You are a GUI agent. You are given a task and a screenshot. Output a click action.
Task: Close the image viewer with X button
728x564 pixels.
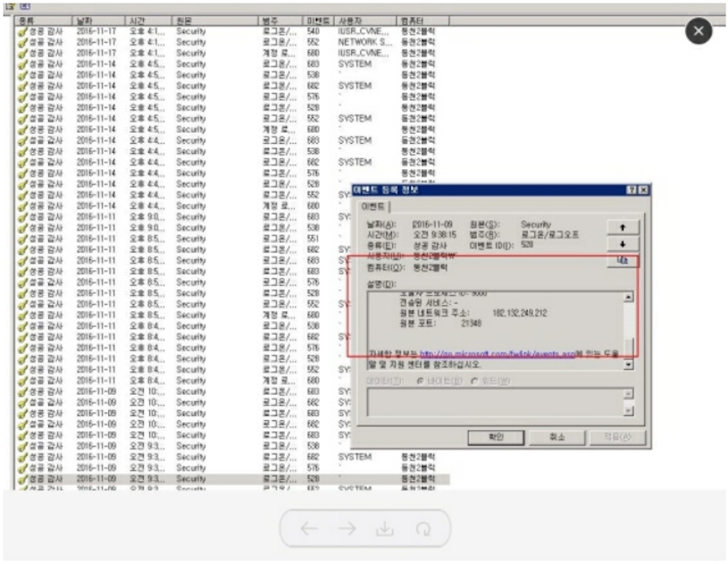pos(698,31)
